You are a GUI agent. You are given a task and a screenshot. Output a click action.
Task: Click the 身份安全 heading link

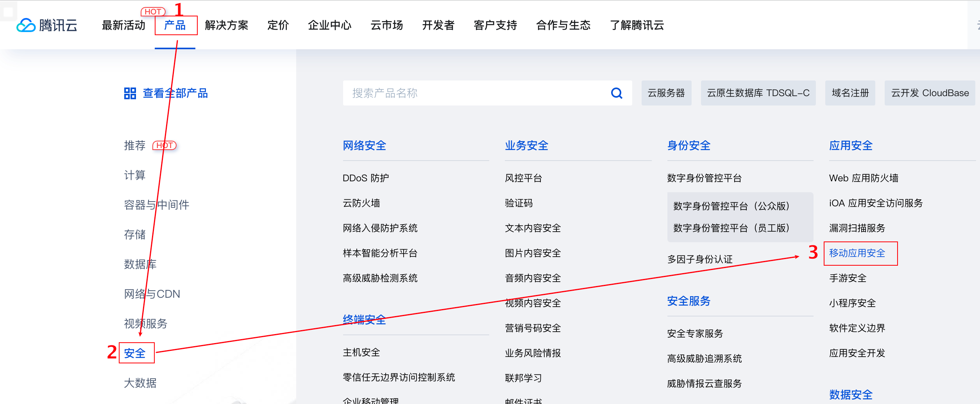[x=689, y=146]
